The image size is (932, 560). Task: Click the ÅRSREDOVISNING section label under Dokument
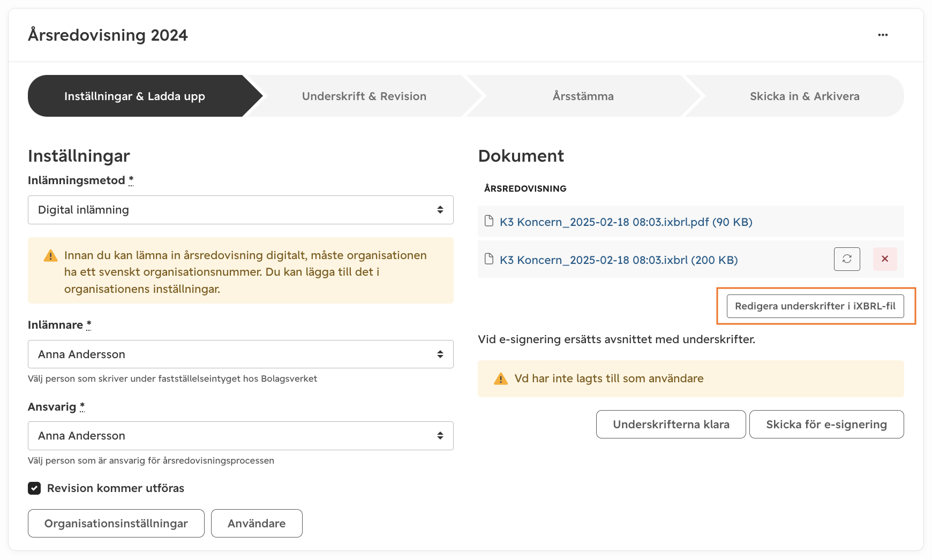click(525, 188)
